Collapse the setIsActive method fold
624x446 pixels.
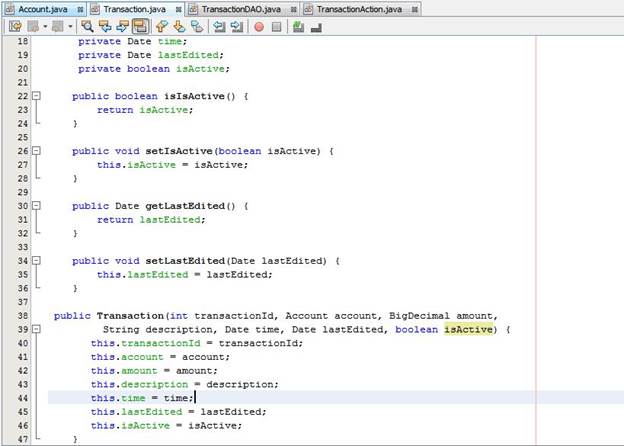(x=36, y=151)
